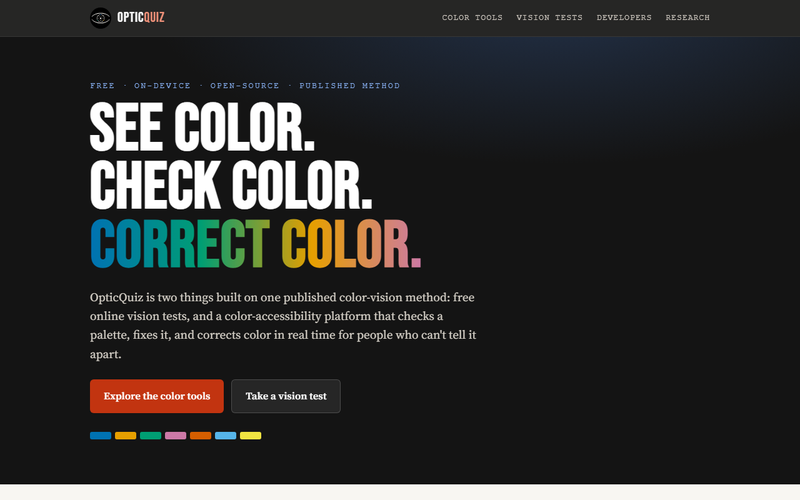Select the light sky-blue palette swatch
Viewport: 800px width, 500px height.
(226, 436)
